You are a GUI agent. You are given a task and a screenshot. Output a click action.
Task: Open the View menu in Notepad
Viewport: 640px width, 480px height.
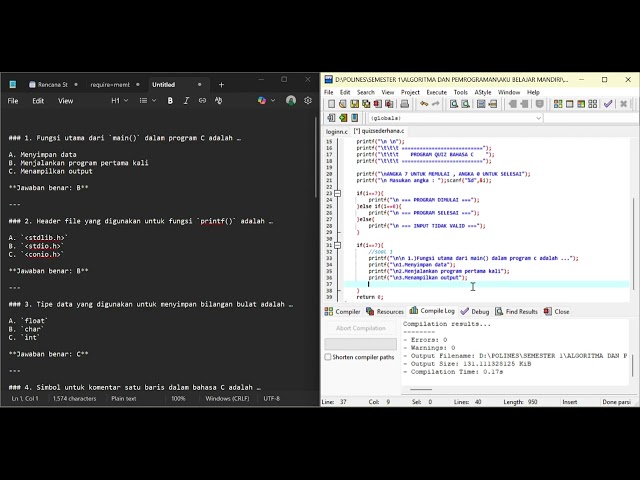tap(65, 101)
